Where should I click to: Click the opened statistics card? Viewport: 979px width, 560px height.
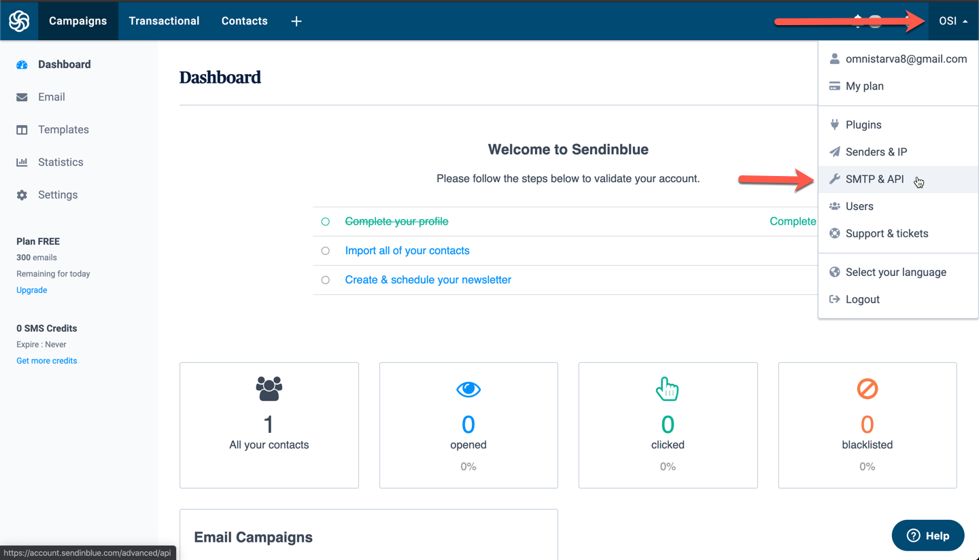pos(468,425)
